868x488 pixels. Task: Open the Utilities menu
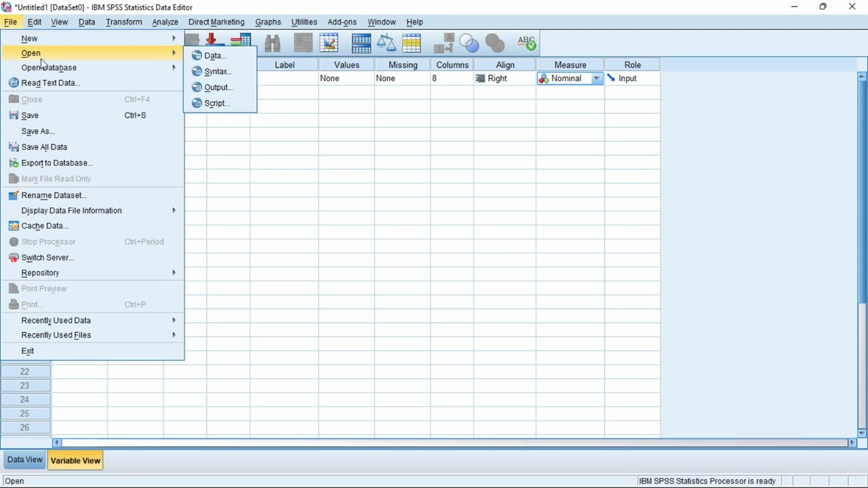[304, 22]
